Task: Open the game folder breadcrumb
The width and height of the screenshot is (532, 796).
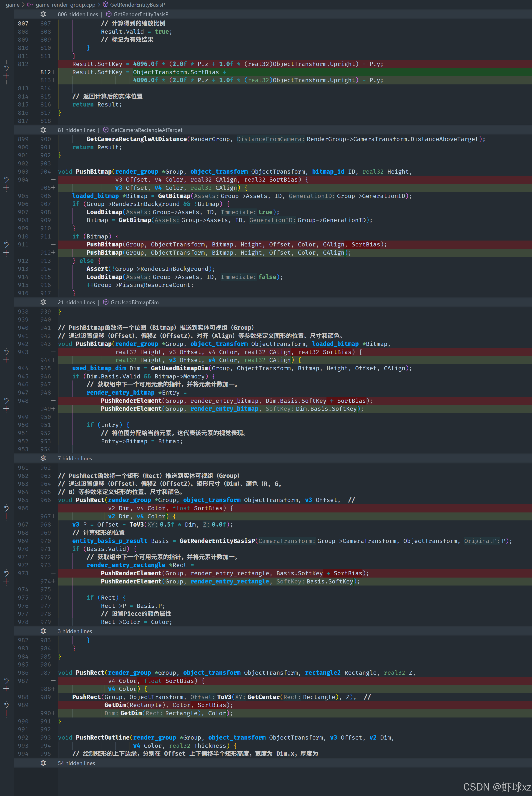Action: 13,5
